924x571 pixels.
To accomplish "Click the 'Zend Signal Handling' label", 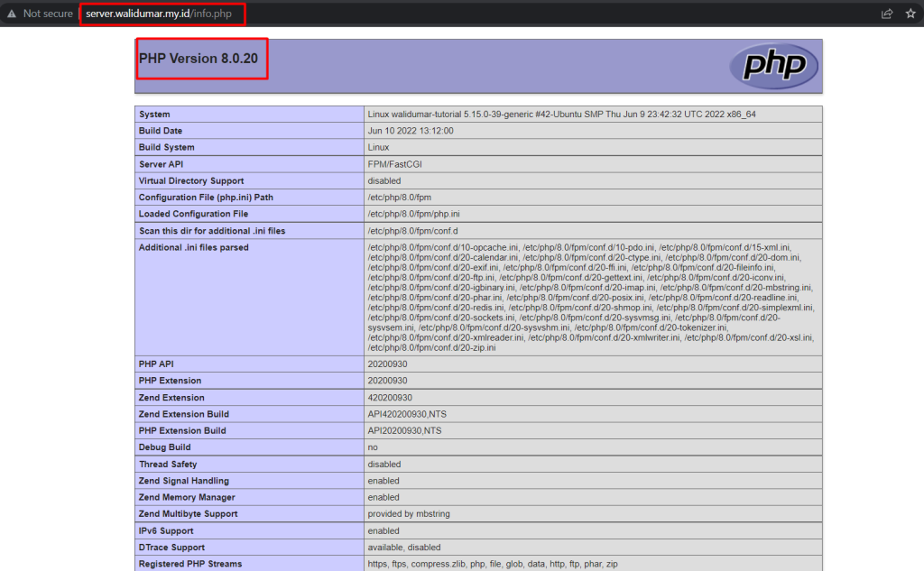I will coord(184,481).
